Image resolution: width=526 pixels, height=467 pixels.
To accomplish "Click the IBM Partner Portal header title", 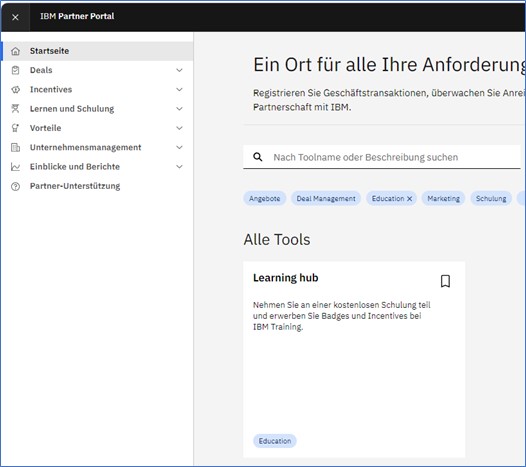I will [x=77, y=16].
